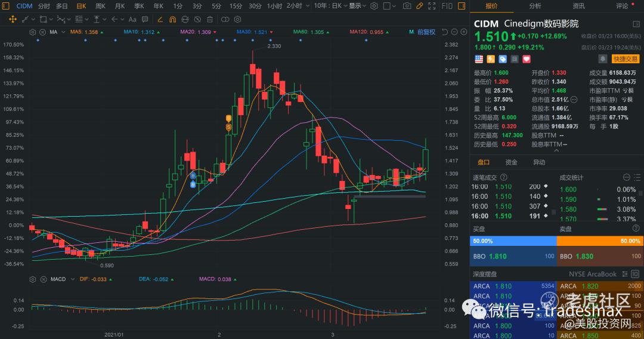
Task: Toggle the left sidebar panel icon
Action: tap(6, 6)
